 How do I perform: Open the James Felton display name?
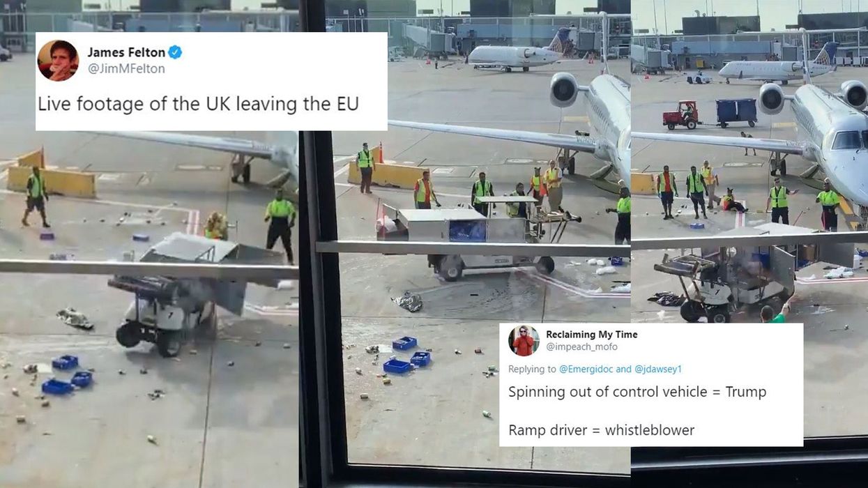pyautogui.click(x=125, y=52)
